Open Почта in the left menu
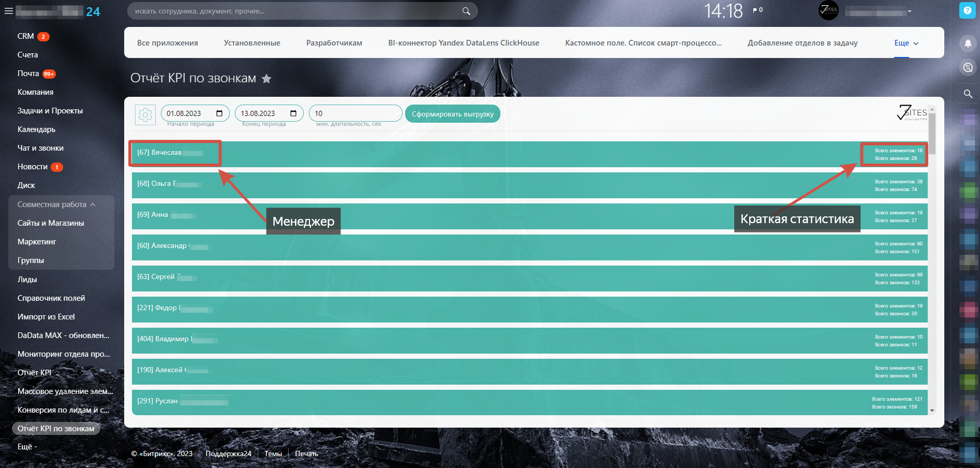Screen dimensions: 980x468 28,74
